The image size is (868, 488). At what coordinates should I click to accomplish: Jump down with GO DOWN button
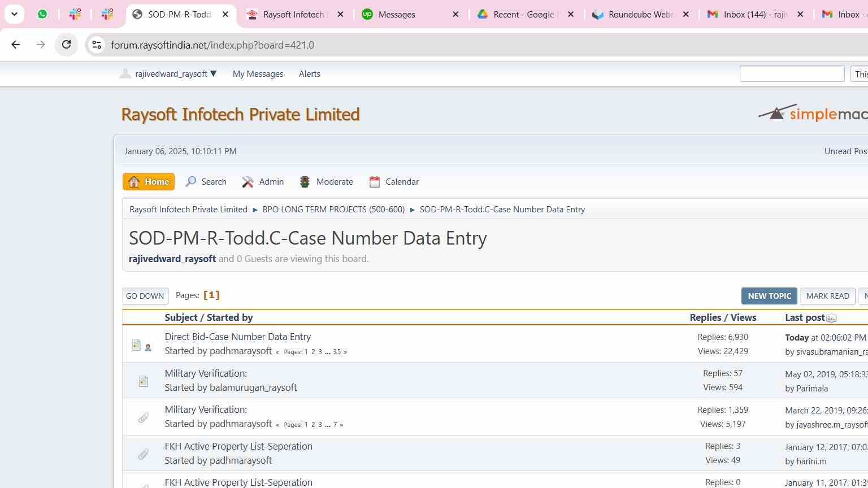[x=145, y=296]
